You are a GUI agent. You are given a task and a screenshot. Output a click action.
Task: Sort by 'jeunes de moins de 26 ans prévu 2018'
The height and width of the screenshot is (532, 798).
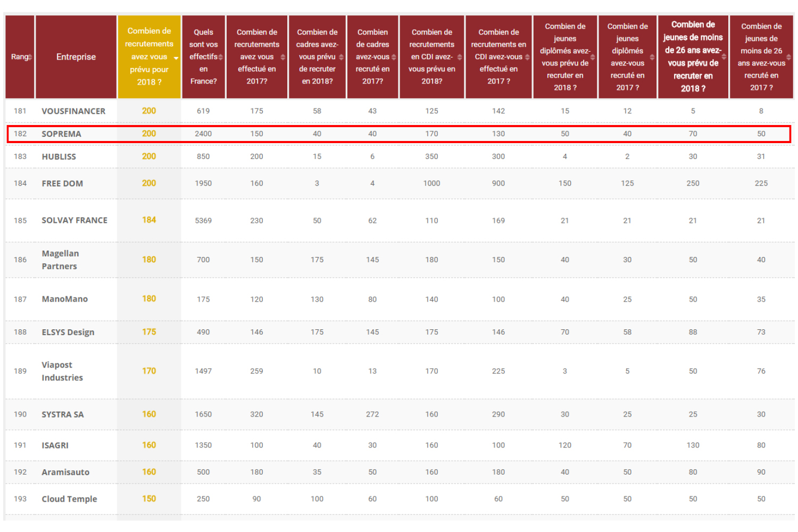click(693, 57)
